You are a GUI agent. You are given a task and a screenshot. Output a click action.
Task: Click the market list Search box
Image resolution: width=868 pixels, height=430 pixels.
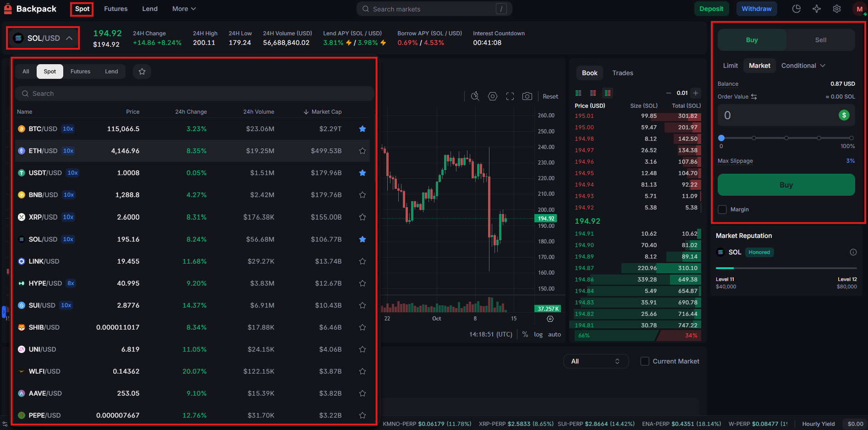tap(195, 94)
